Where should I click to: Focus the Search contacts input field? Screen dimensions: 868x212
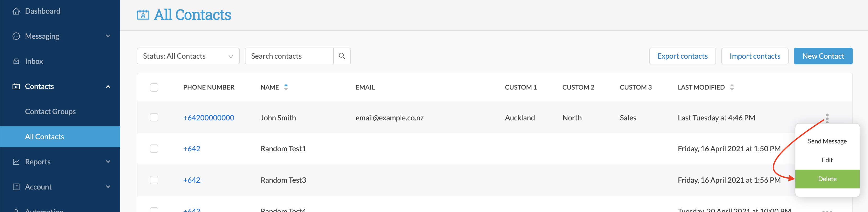click(289, 56)
